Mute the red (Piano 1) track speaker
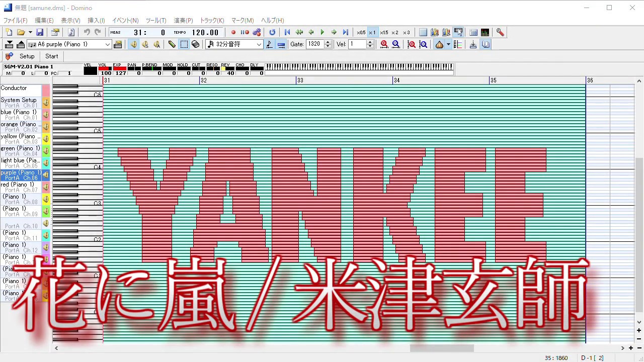 click(x=46, y=187)
